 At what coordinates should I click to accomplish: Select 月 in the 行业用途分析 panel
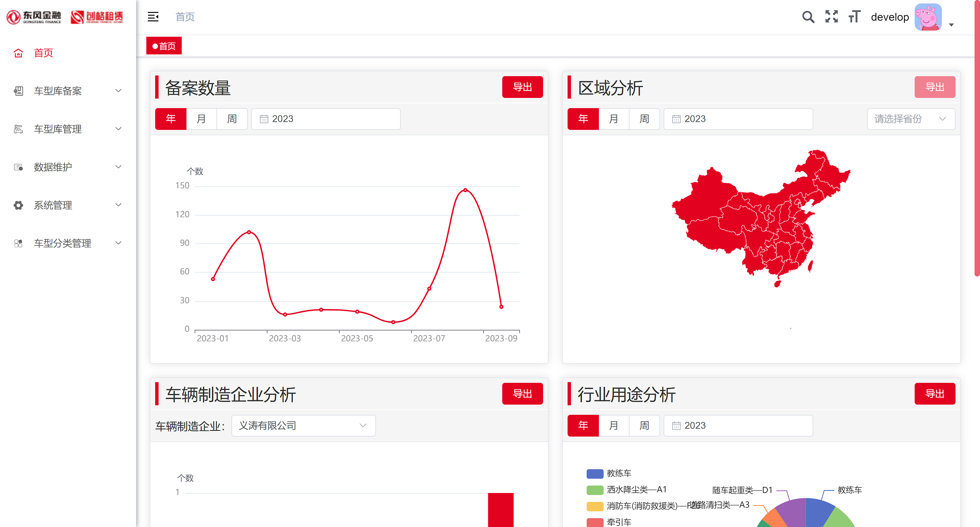[614, 425]
